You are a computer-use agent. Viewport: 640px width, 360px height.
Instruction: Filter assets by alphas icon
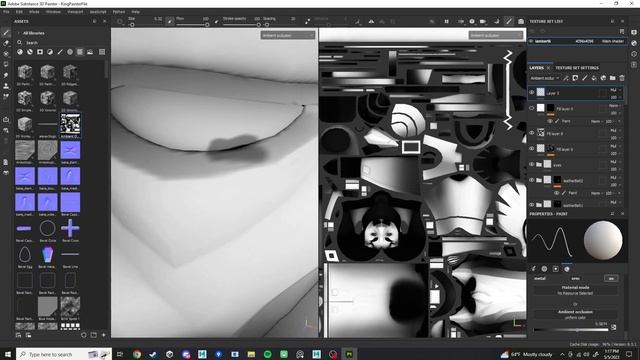(x=70, y=52)
